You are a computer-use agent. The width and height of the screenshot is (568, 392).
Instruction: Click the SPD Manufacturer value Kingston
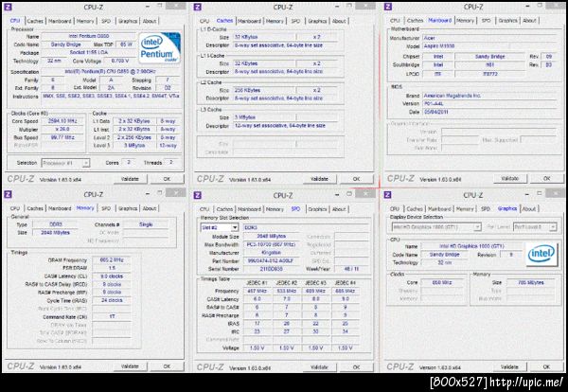click(271, 253)
